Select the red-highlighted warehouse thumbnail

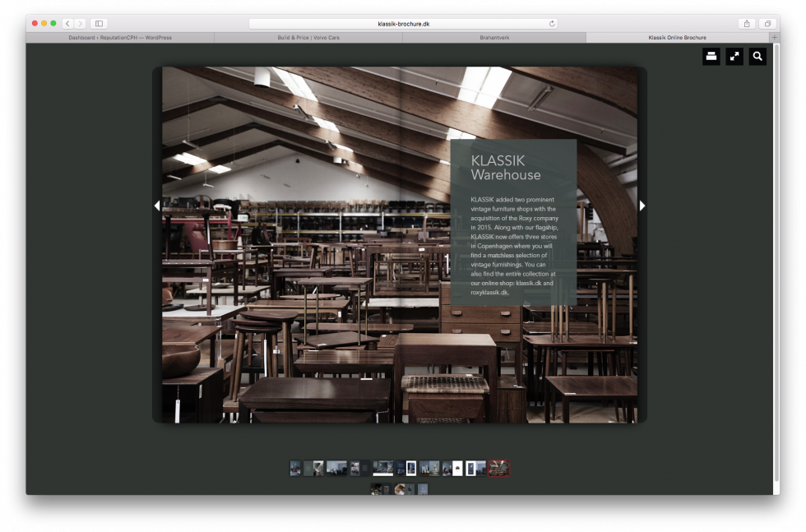pos(499,468)
